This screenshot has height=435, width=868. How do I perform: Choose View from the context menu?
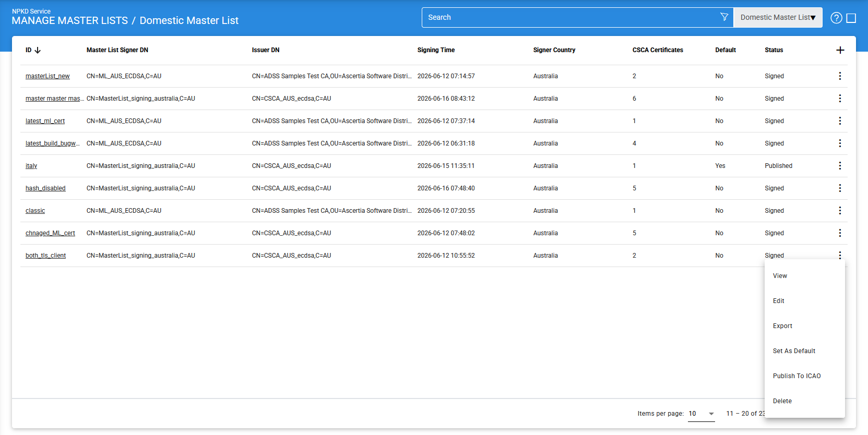click(805, 276)
